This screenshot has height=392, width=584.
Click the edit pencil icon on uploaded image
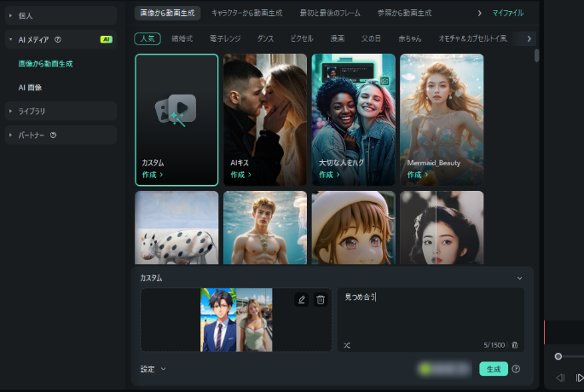(x=301, y=299)
